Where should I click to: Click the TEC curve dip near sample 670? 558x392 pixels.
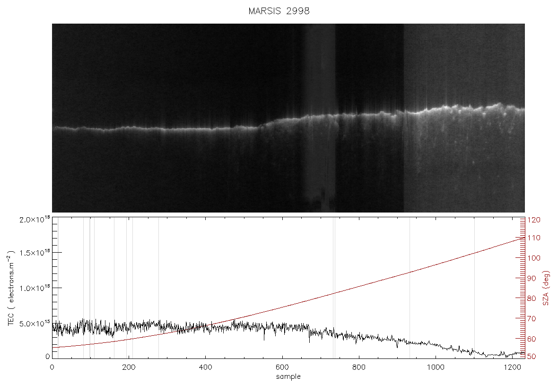click(309, 336)
